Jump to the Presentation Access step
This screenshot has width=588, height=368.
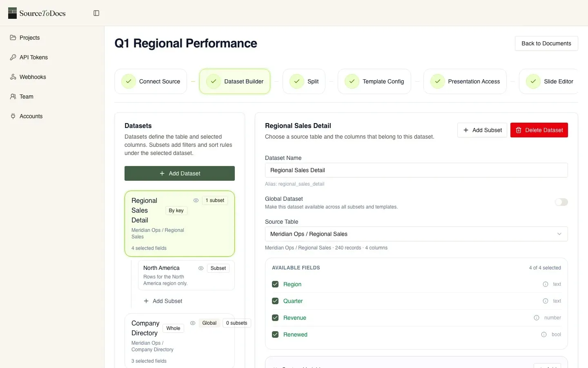(x=465, y=81)
